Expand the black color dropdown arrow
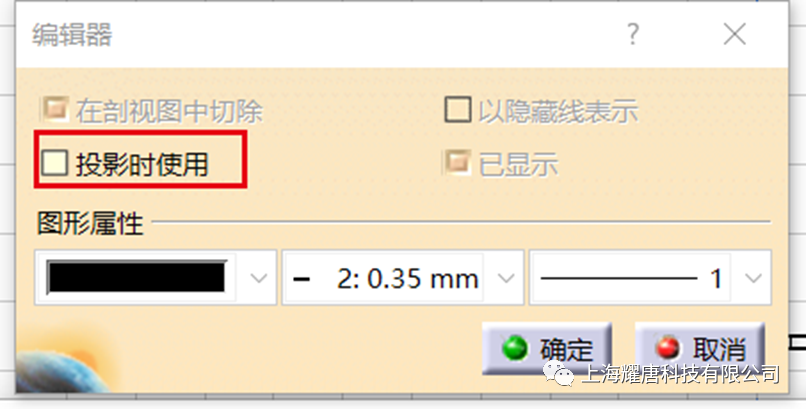Screen dimensions: 806x409 point(259,278)
